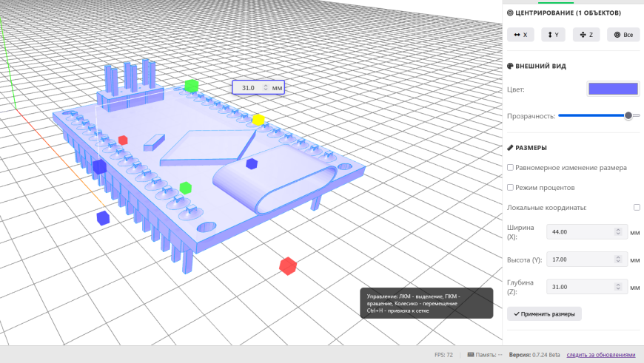Click the depth (Z) field stepper arrows
644x363 pixels.
pyautogui.click(x=617, y=287)
